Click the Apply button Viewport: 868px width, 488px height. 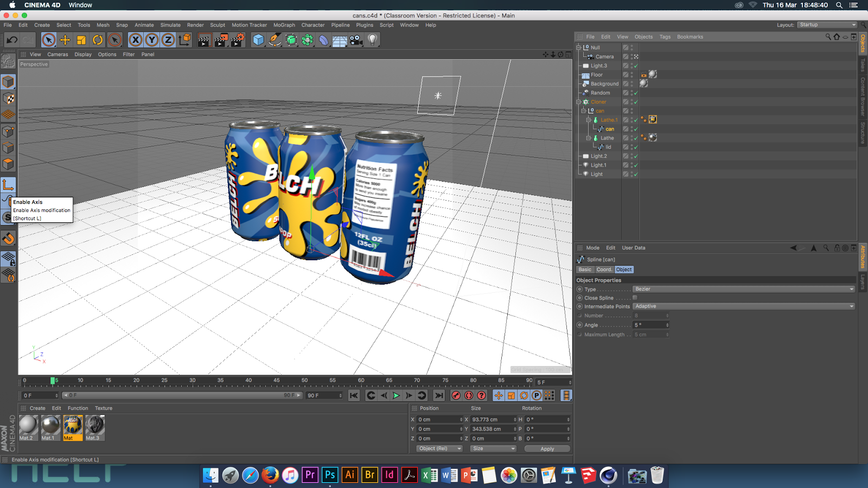[547, 449]
